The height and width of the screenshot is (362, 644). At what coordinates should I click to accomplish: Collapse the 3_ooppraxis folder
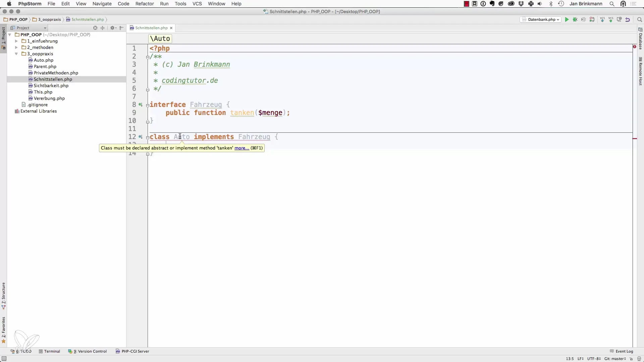click(16, 54)
